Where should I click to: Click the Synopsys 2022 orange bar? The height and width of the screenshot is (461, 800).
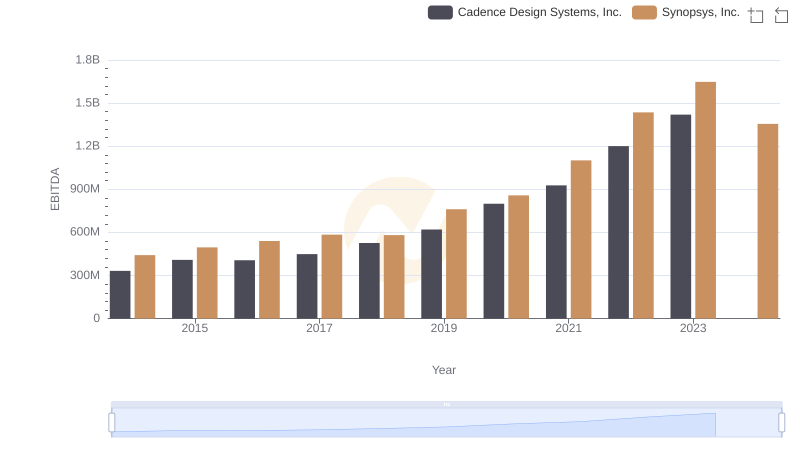click(x=643, y=215)
